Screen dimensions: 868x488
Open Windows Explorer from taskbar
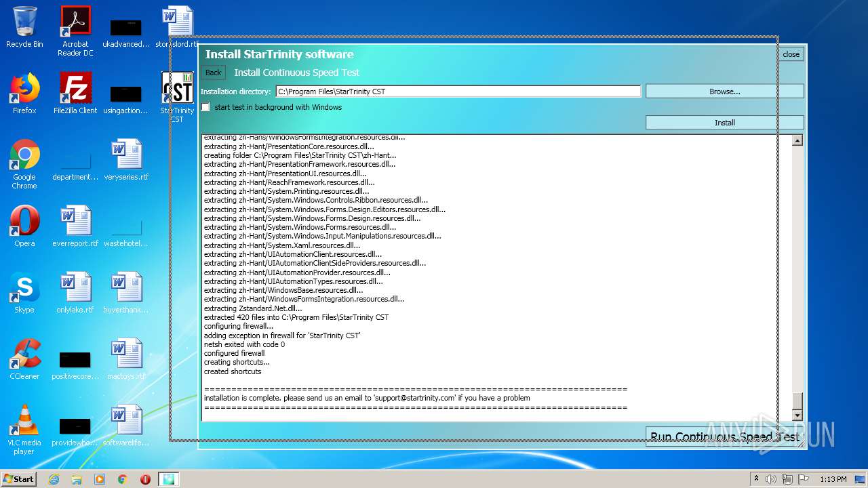click(x=77, y=479)
